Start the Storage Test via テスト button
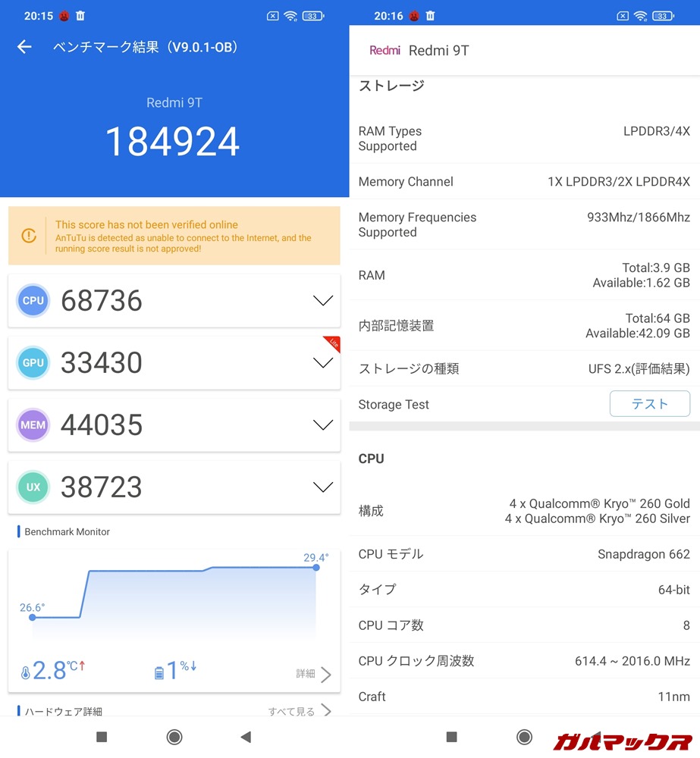700x758 pixels. pyautogui.click(x=649, y=403)
